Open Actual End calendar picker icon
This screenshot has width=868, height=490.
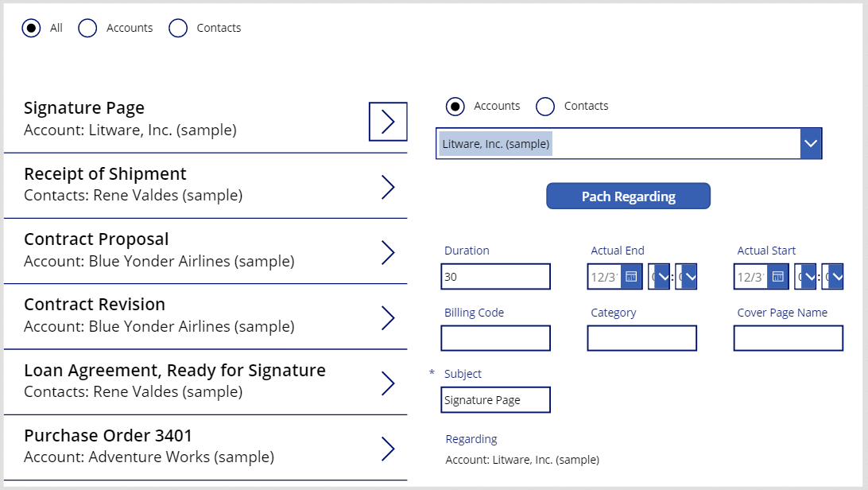click(x=631, y=276)
